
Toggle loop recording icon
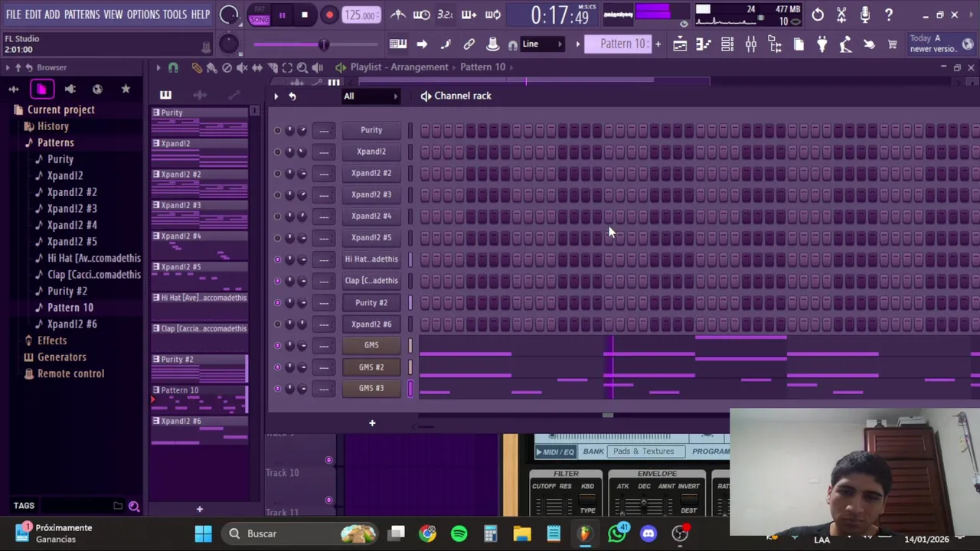(493, 15)
